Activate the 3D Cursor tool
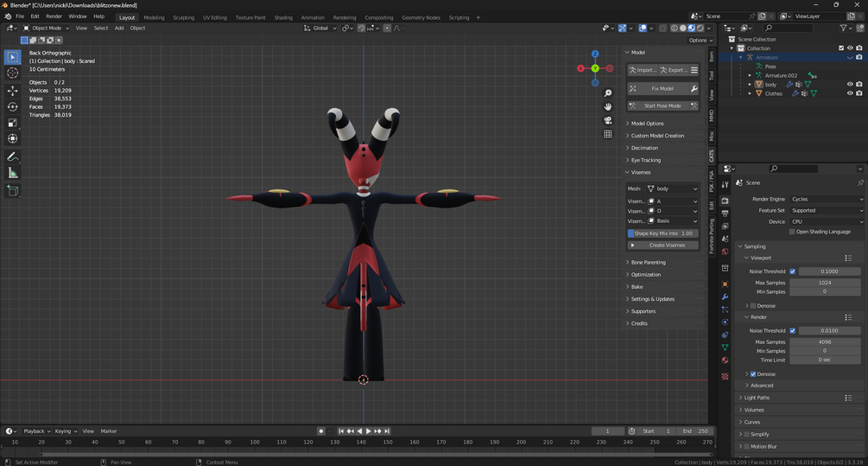The width and height of the screenshot is (868, 466). pos(13,73)
